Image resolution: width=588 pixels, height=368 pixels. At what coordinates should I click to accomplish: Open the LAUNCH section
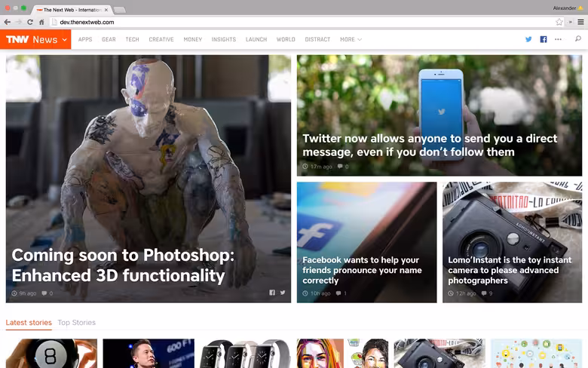[x=256, y=39]
